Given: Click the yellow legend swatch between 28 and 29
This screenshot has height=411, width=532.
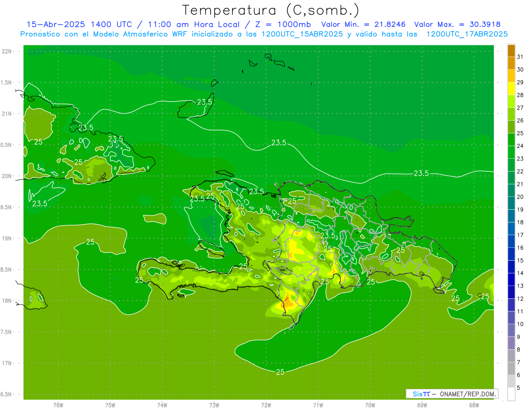Looking at the screenshot, I should click(511, 89).
